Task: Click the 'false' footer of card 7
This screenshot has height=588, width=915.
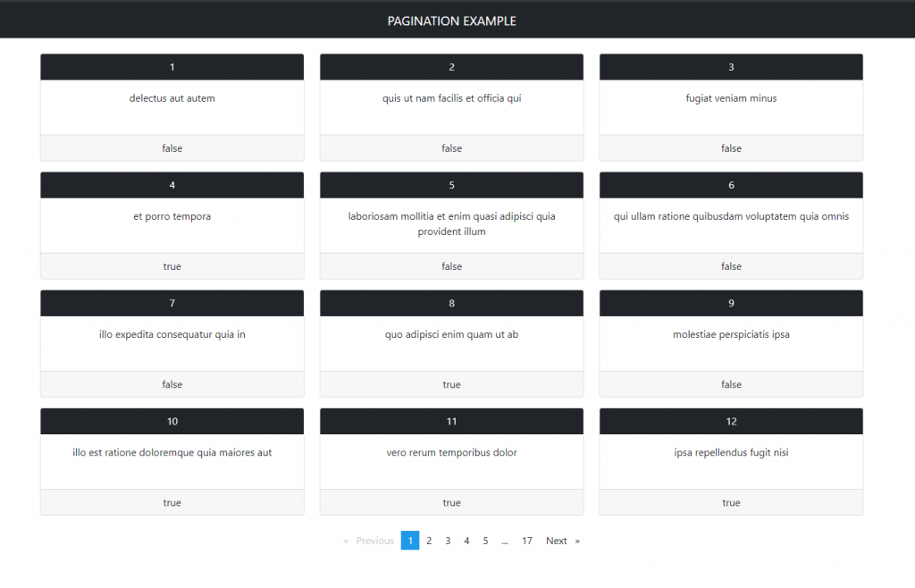Action: 172,384
